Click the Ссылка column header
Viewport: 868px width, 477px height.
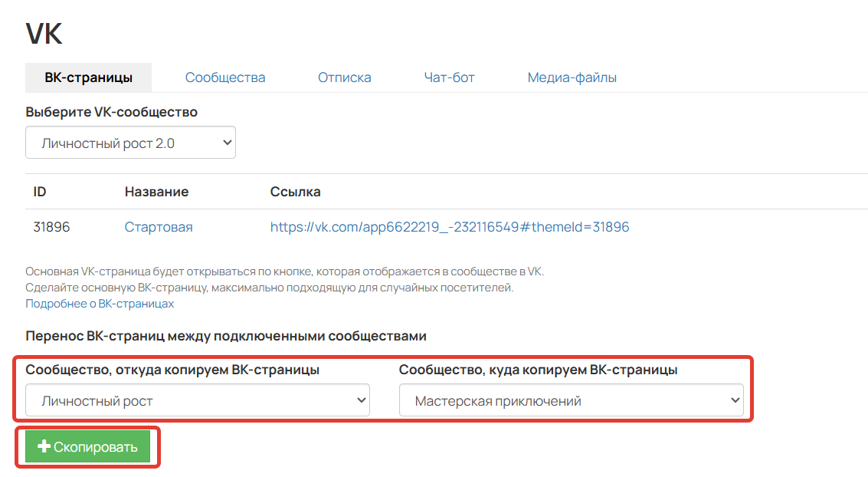point(294,192)
